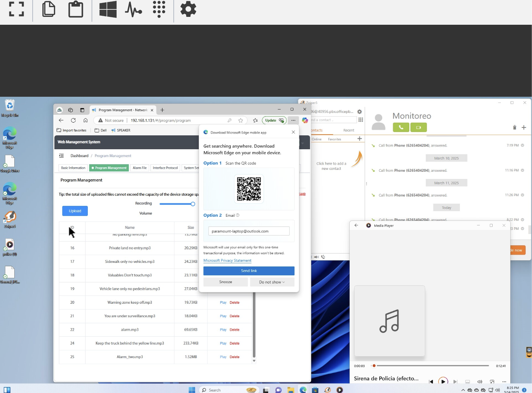
Task: Play the alarm.mp3 file
Action: (x=223, y=330)
